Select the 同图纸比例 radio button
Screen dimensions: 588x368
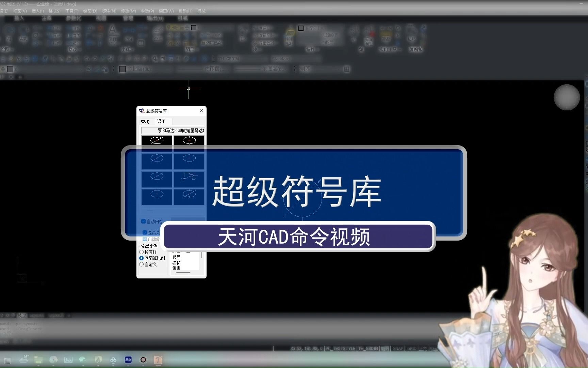[142, 258]
